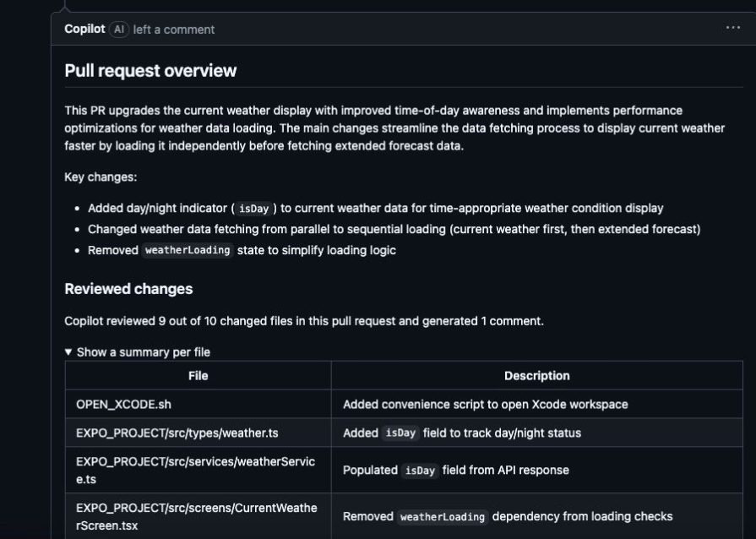Open the Copilot reviewer profile link
Viewport: 756px width, 539px height.
pyautogui.click(x=84, y=29)
